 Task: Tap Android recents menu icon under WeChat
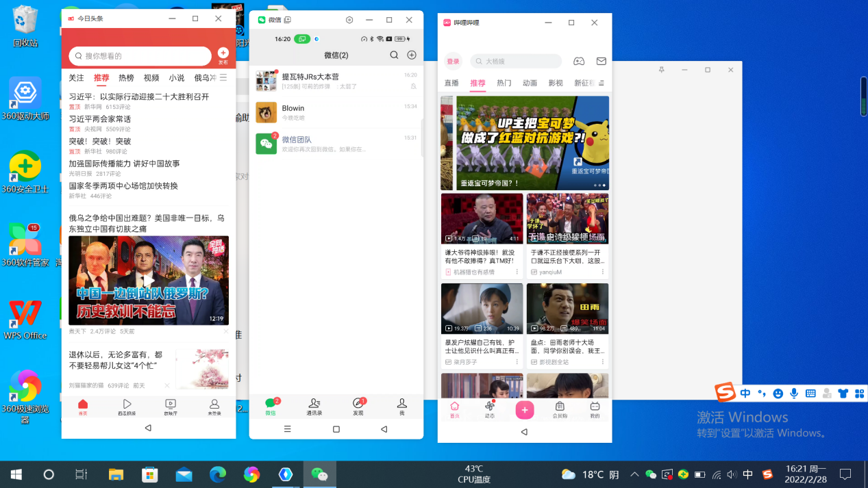[x=287, y=429]
